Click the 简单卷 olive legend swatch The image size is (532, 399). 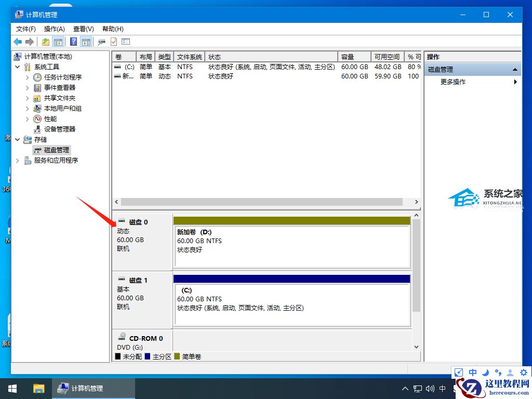177,356
